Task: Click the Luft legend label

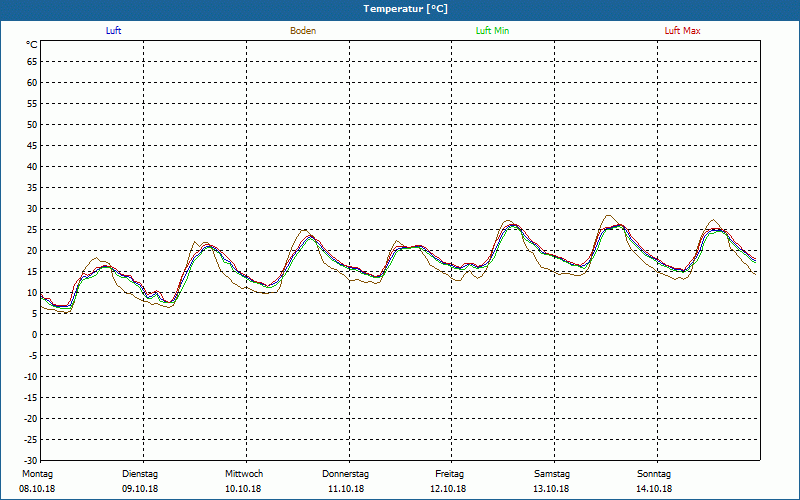Action: tap(113, 31)
